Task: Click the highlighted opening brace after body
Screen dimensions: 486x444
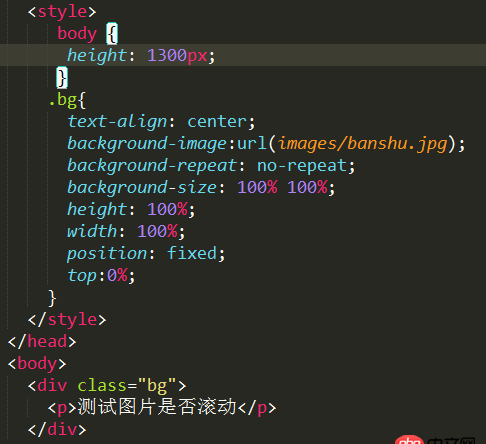Action: (112, 33)
